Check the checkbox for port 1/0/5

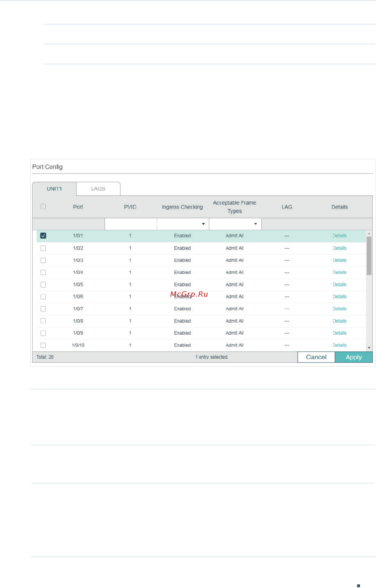click(x=43, y=285)
